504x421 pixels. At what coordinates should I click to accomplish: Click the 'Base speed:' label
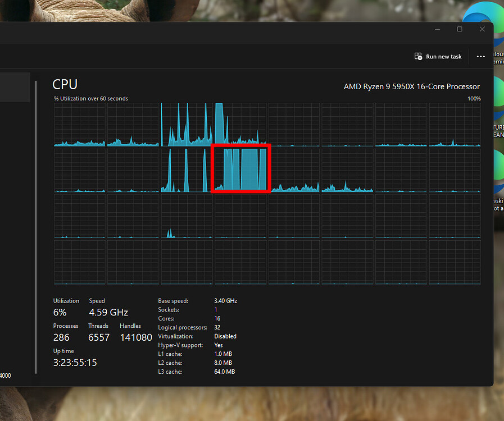(173, 301)
